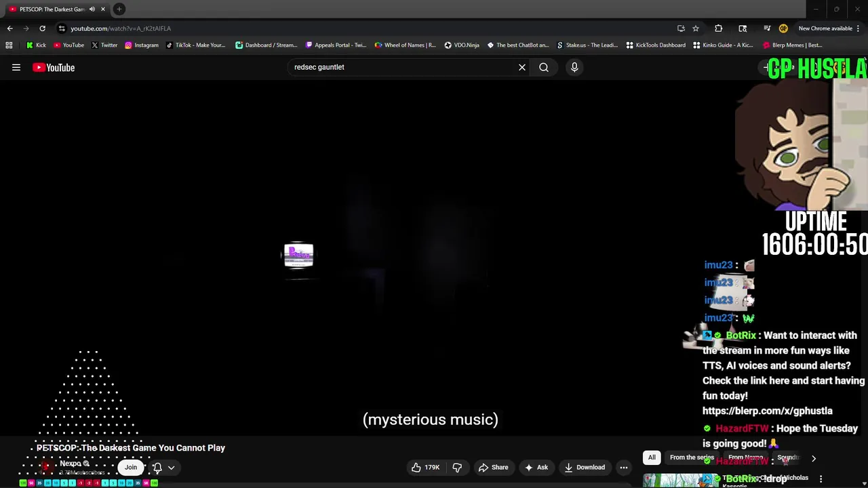This screenshot has height=488, width=868.
Task: Mute the PETSCOP tab via speaker icon
Action: (92, 9)
